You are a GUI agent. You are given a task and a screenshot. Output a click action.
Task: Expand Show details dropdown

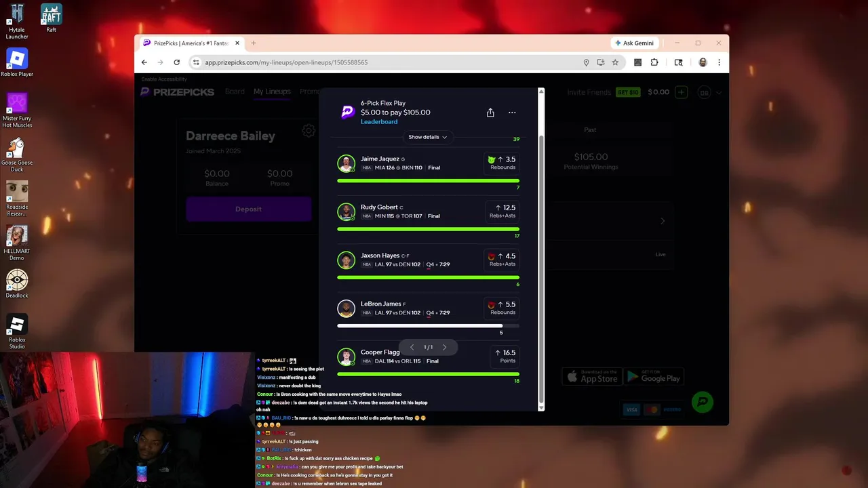coord(428,137)
